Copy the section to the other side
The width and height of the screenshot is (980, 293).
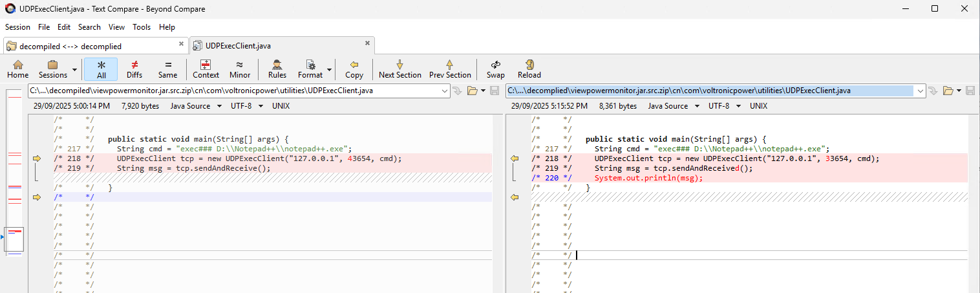coord(354,69)
